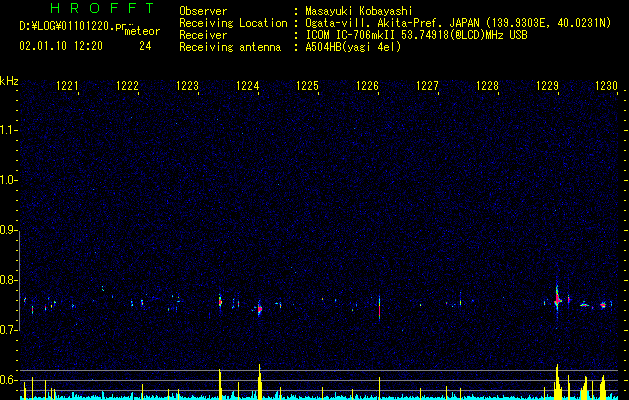The width and height of the screenshot is (629, 400).
Task: Click the 1227 time marker
Action: 427,86
